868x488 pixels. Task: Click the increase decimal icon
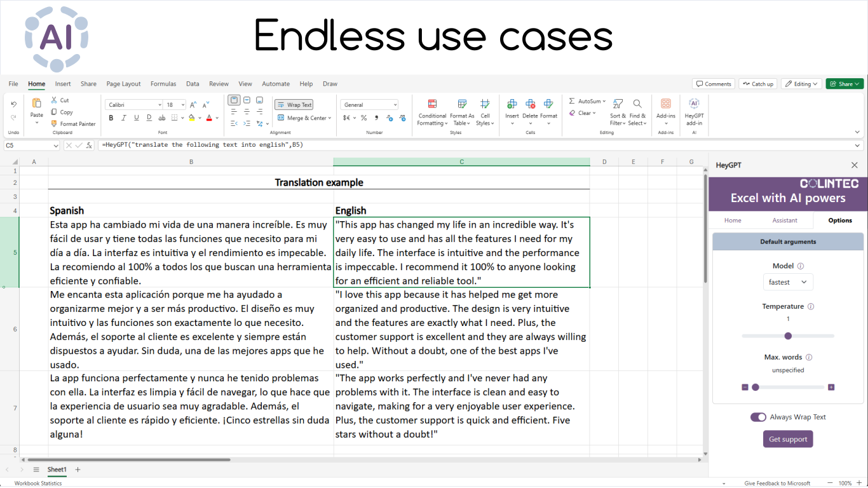[x=390, y=118]
